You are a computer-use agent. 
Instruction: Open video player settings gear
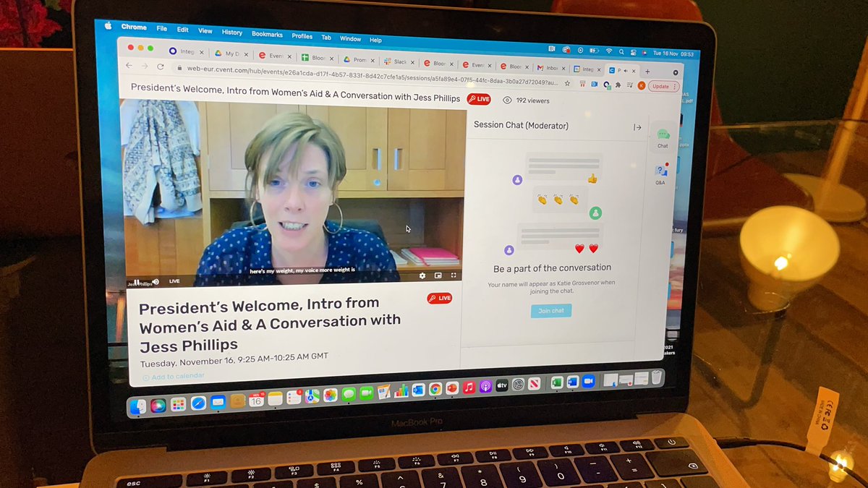423,275
